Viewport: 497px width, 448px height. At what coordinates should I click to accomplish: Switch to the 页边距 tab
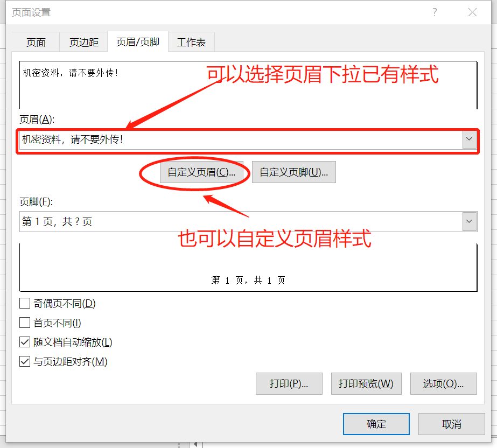click(x=83, y=42)
